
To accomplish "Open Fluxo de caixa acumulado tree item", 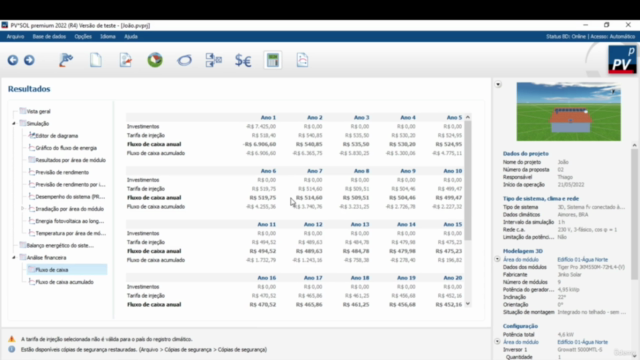I will 64,282.
